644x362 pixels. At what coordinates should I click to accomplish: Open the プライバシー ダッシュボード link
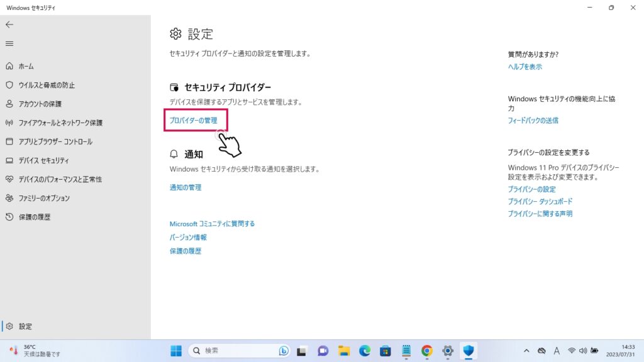(x=540, y=202)
